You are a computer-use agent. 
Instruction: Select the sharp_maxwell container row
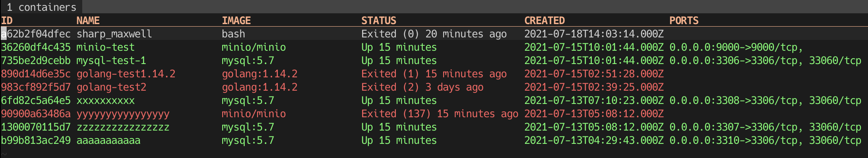(434, 34)
